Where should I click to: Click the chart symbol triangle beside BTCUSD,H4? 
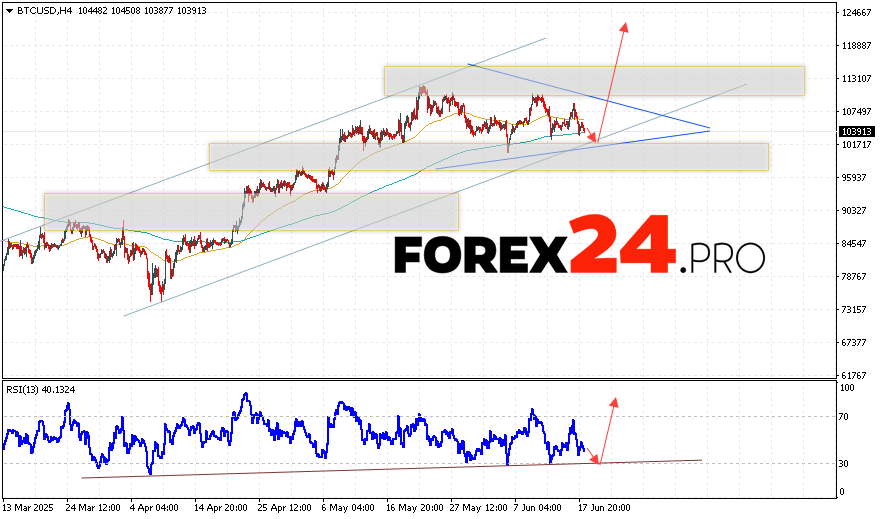pyautogui.click(x=9, y=8)
